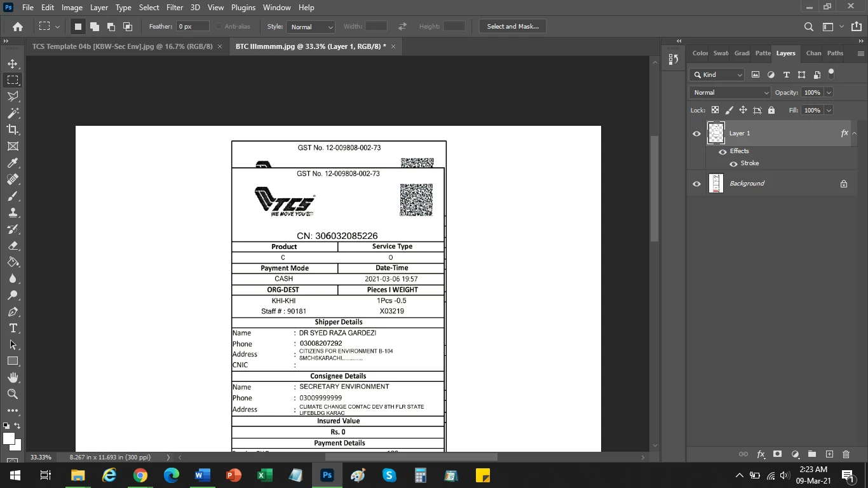Image resolution: width=868 pixels, height=488 pixels.
Task: Select the Eraser tool
Action: (x=13, y=245)
